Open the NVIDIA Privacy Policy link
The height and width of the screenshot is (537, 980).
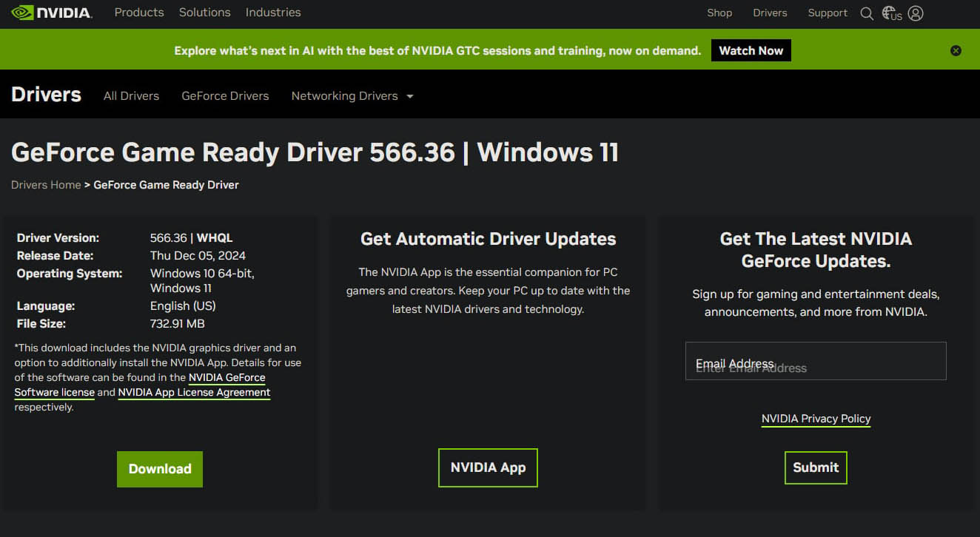pos(816,419)
